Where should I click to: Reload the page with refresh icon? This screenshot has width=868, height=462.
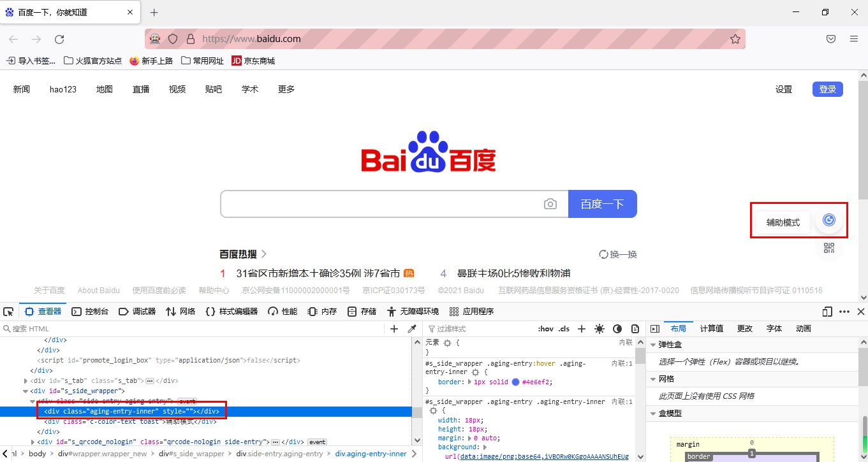(x=59, y=39)
